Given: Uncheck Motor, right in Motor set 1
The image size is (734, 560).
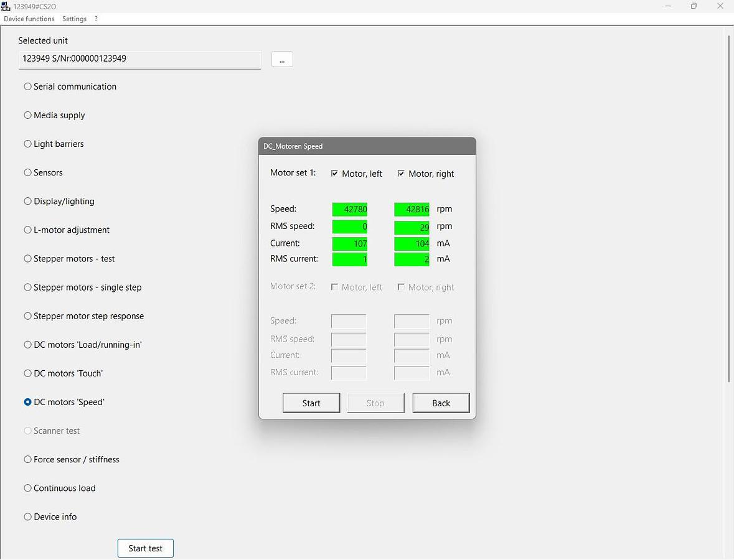Looking at the screenshot, I should tap(402, 174).
